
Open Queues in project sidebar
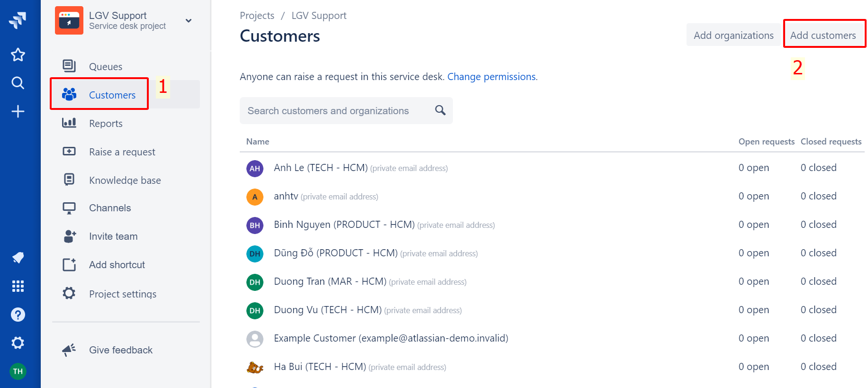click(106, 67)
